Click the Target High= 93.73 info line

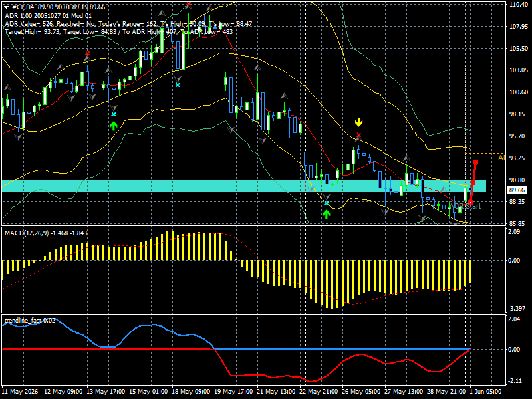coord(119,32)
